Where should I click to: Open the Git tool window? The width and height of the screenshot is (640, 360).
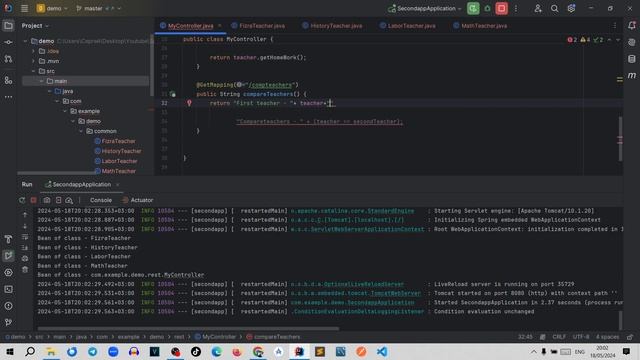tap(8, 322)
